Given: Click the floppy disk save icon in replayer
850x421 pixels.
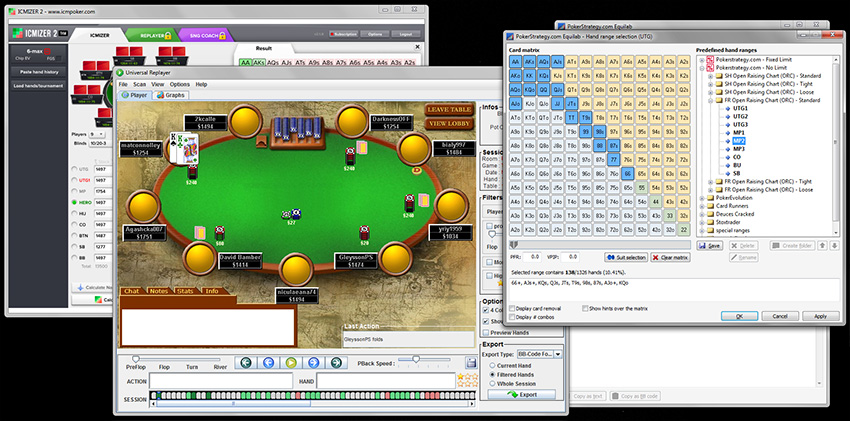Looking at the screenshot, I should point(472,363).
